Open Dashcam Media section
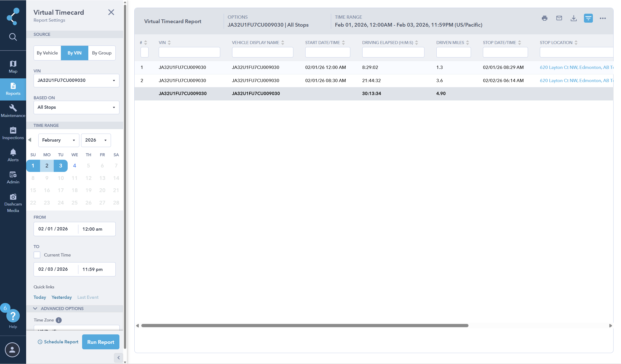The height and width of the screenshot is (364, 621). coord(13,203)
